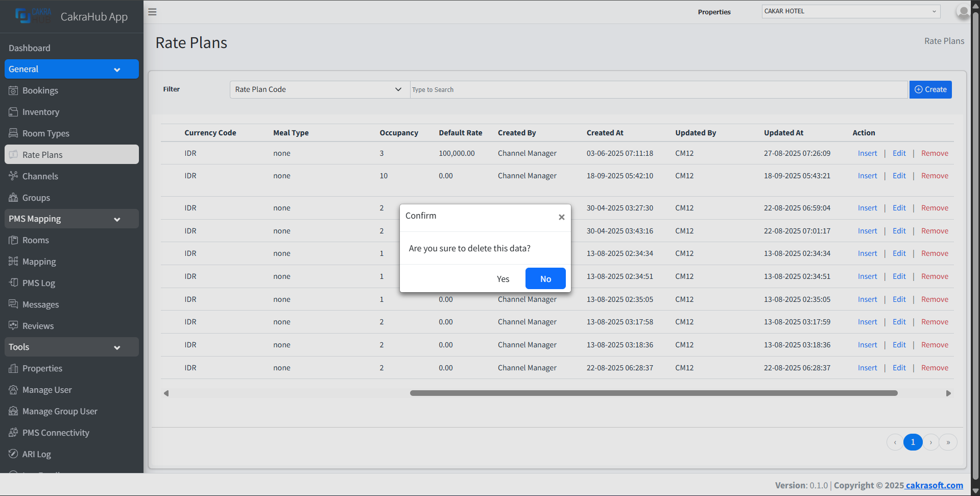
Task: Click the Type to Search field
Action: coord(658,89)
